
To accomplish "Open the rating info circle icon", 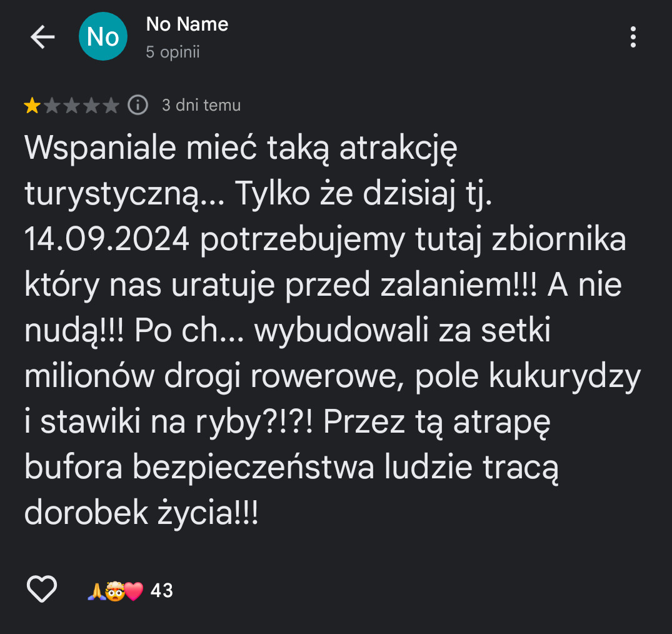I will pos(138,105).
